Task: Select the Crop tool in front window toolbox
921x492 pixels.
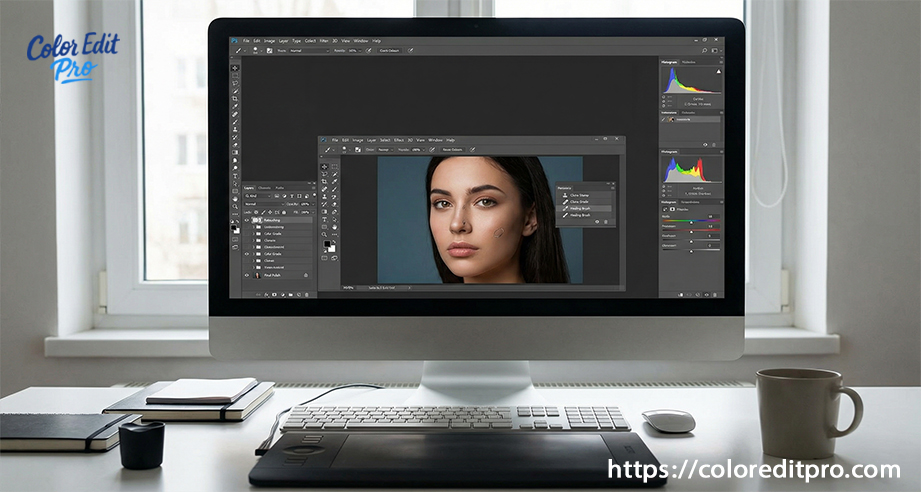Action: coord(324,181)
